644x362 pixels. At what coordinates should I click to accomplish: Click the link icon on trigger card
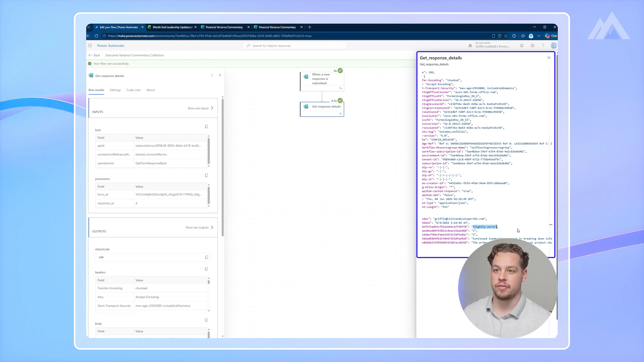point(340,88)
